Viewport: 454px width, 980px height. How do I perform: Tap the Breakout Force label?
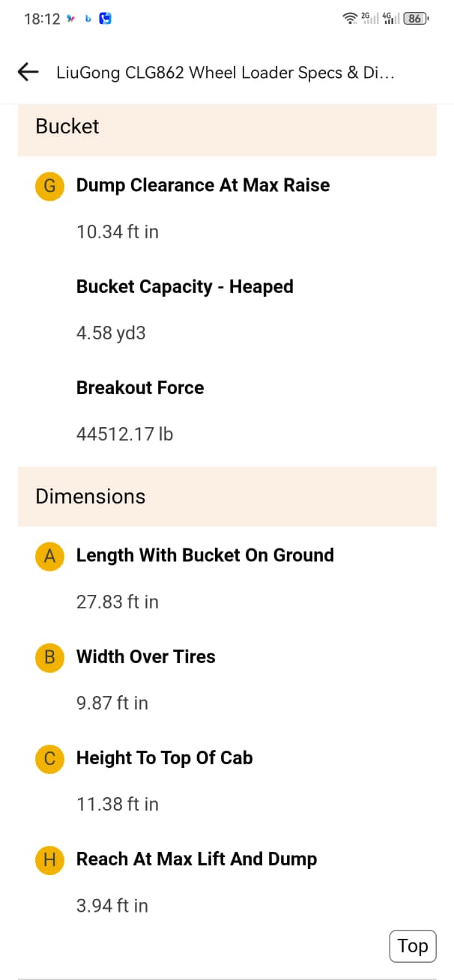140,387
